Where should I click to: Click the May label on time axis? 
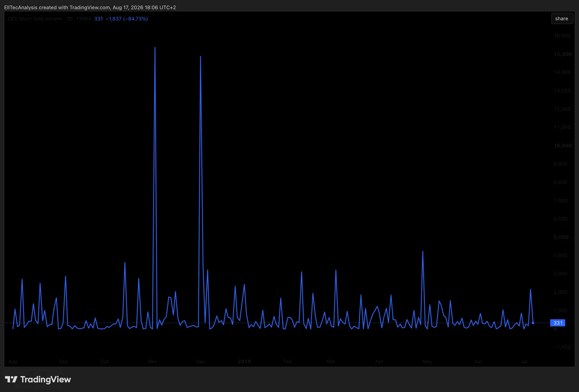click(x=427, y=361)
